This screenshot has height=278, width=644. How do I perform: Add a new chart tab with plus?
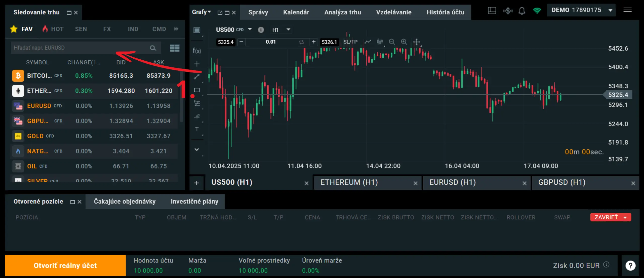coord(197,183)
